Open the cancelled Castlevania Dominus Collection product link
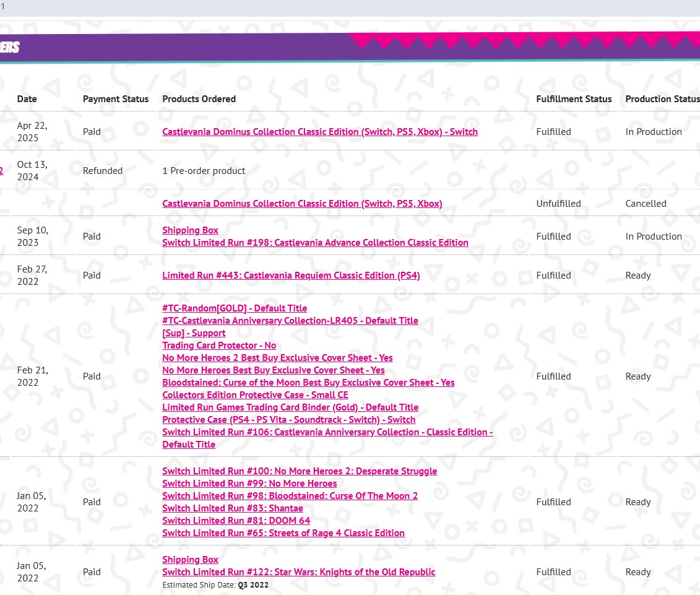The image size is (700, 595). pos(302,204)
